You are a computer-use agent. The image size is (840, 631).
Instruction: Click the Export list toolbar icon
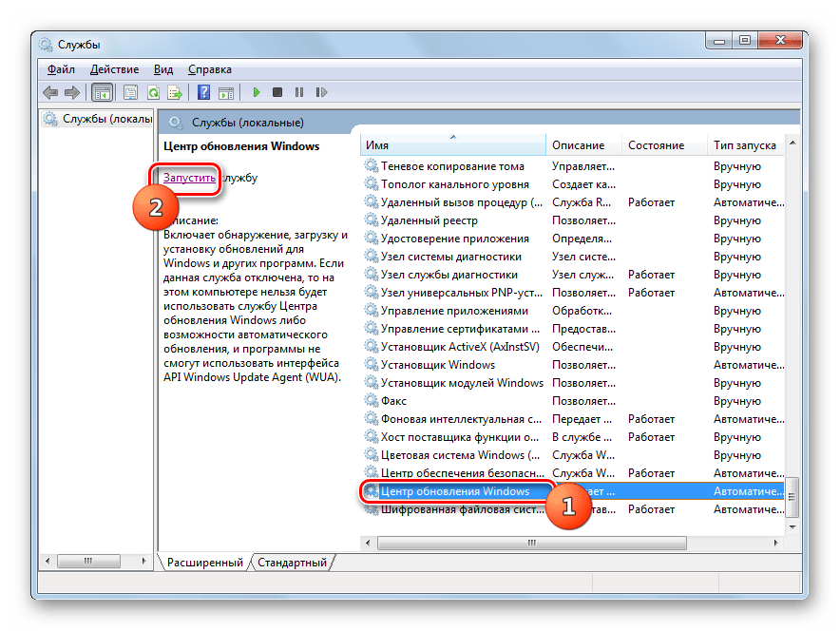click(175, 92)
